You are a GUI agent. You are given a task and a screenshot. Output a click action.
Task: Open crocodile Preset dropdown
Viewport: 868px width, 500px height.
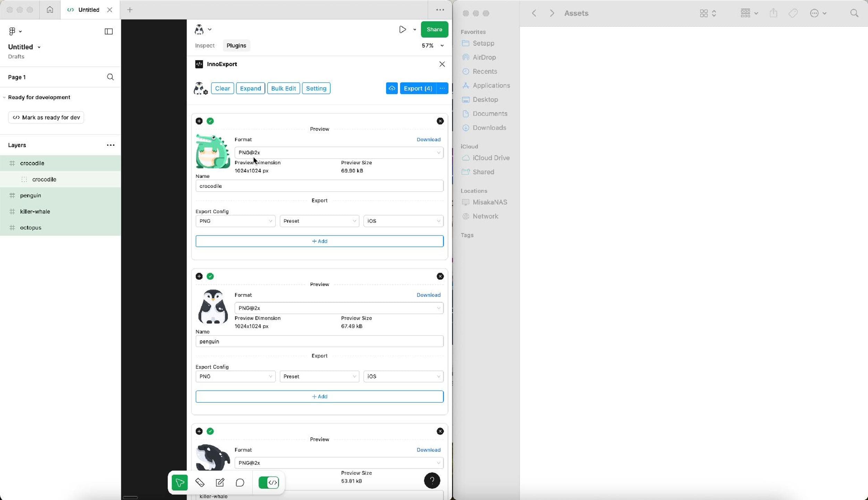(319, 221)
